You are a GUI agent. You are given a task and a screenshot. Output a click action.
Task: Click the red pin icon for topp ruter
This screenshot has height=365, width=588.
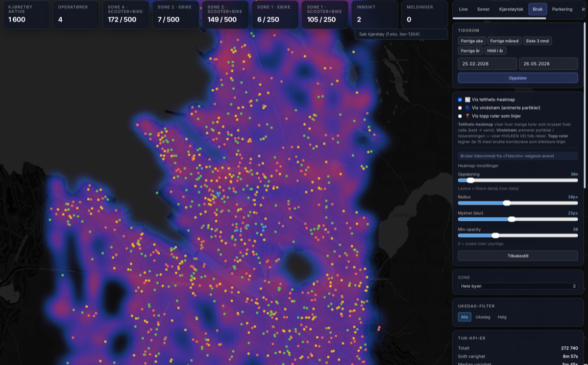click(x=467, y=116)
